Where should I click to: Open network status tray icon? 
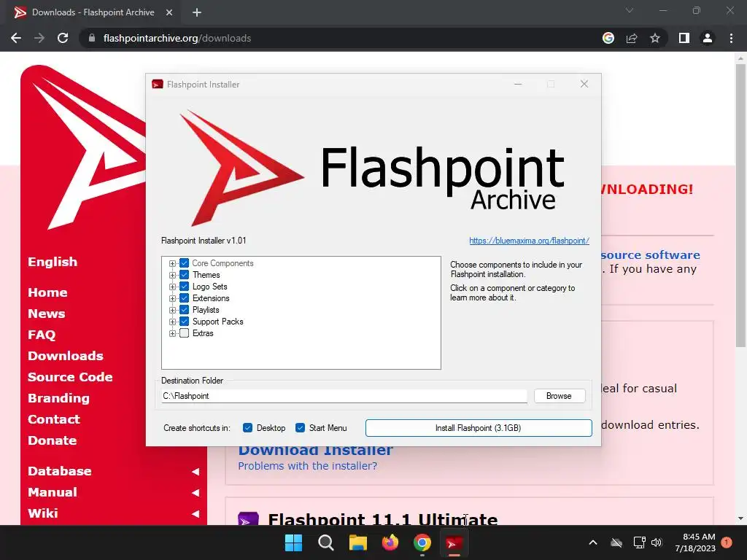click(x=639, y=542)
